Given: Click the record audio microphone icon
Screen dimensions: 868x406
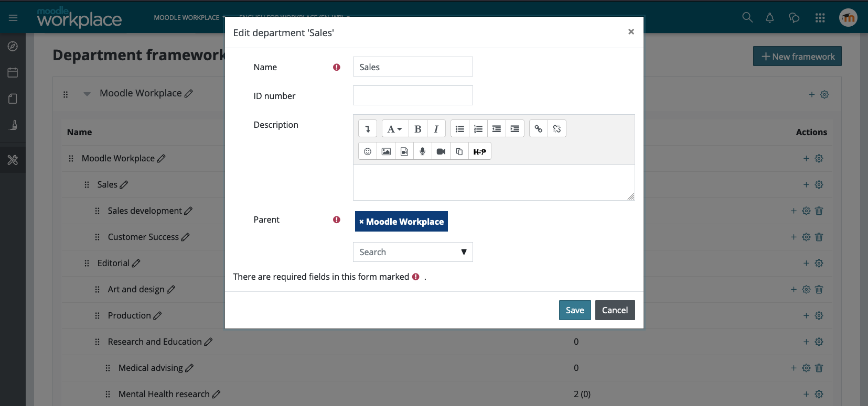Looking at the screenshot, I should [x=423, y=151].
